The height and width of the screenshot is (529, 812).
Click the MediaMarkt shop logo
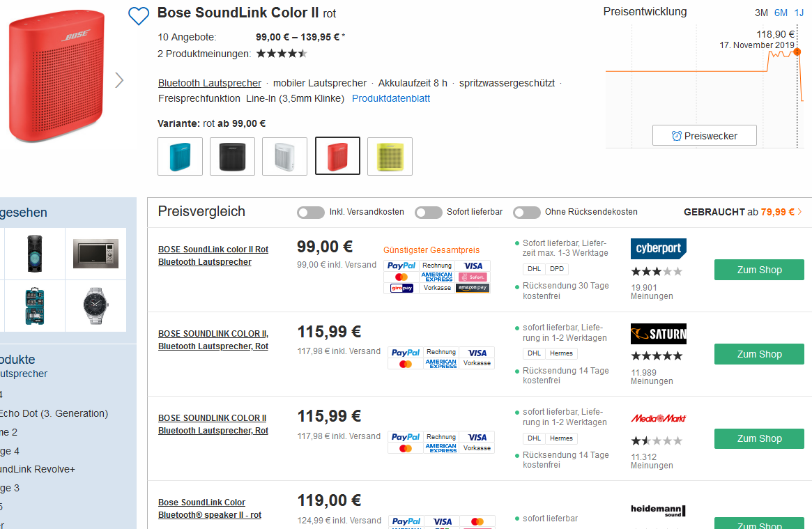[658, 418]
